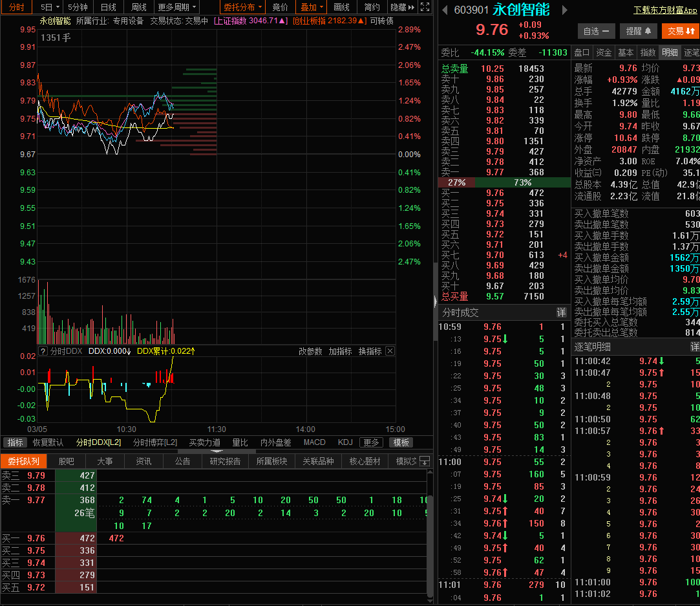Select the KDJ indicator
Viewport: 700px width, 606px height.
click(x=345, y=442)
